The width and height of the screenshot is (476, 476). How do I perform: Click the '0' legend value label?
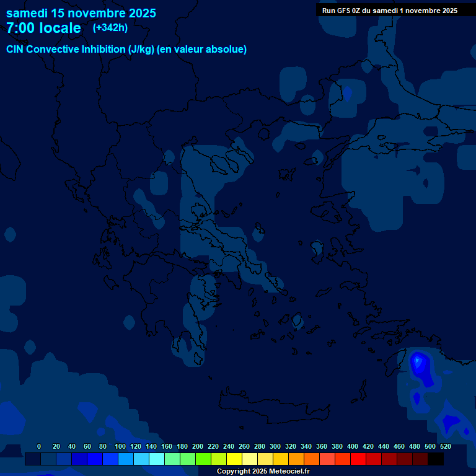point(39,446)
